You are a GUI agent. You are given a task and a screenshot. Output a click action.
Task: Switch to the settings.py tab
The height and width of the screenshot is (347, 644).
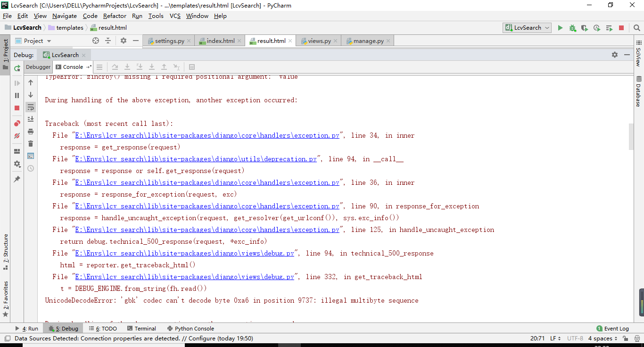point(169,41)
